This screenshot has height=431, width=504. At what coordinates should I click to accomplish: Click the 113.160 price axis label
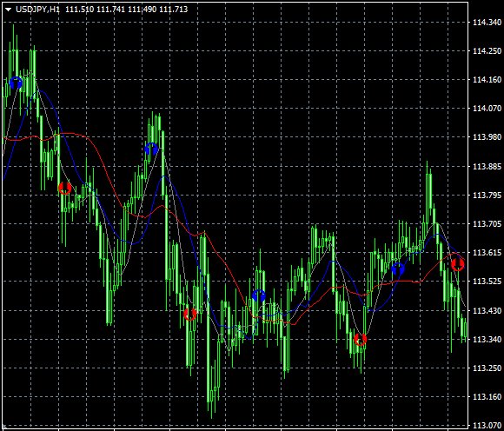487,396
